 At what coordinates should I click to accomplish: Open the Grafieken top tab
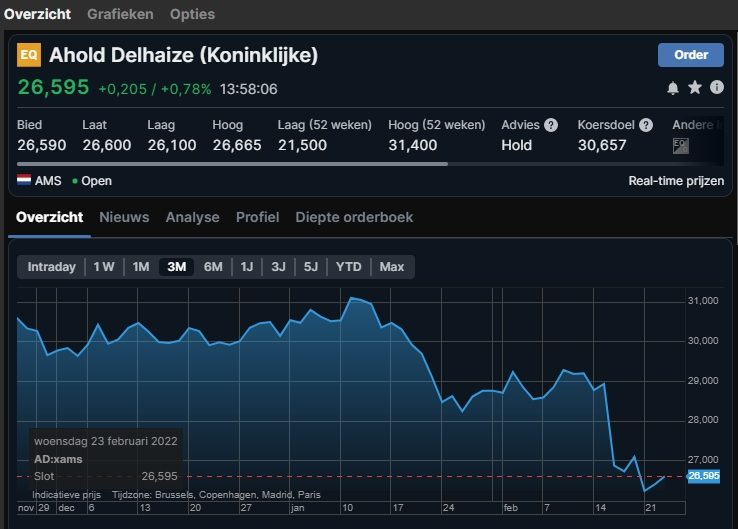[120, 14]
